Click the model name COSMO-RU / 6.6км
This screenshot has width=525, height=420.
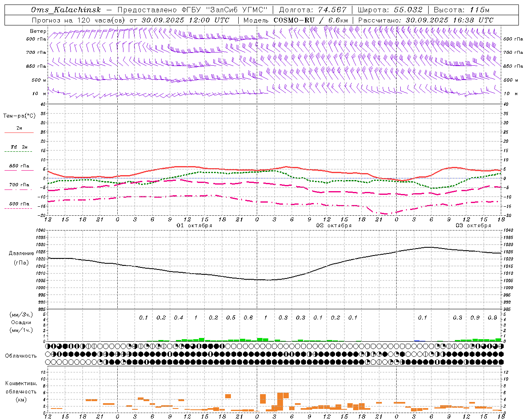[310, 20]
